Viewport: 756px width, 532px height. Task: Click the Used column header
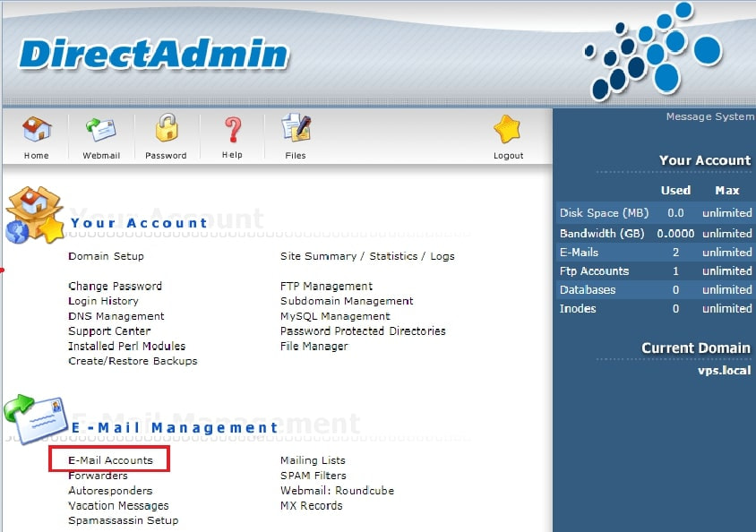[675, 191]
